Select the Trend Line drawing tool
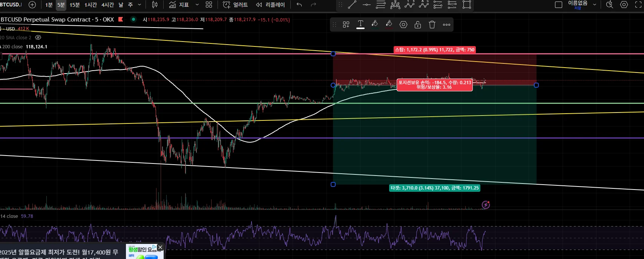 point(352,5)
